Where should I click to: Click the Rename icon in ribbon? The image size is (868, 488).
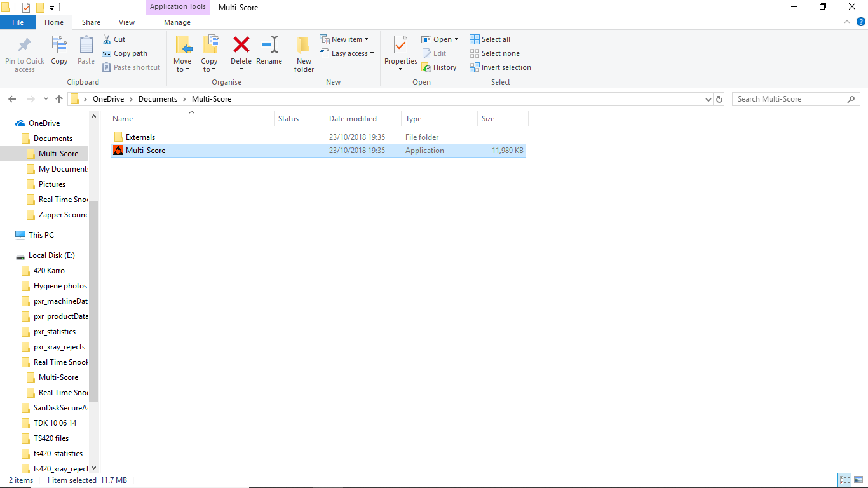click(269, 46)
